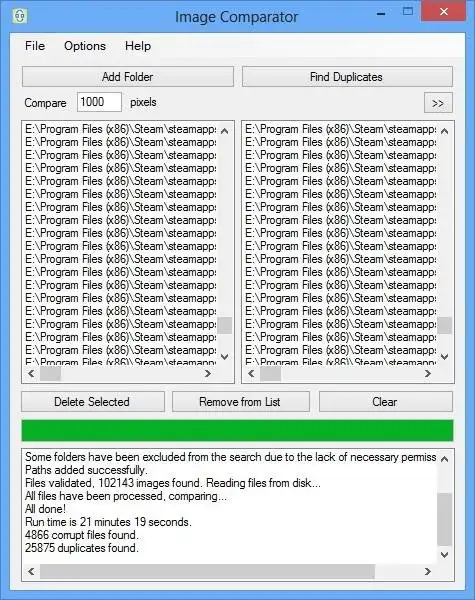Click the "All files have been processed" log line
This screenshot has width=475, height=600.
126,496
